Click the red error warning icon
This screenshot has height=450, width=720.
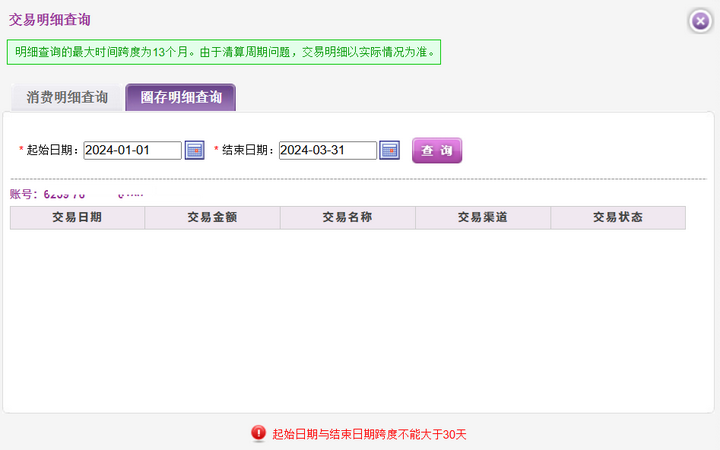click(x=259, y=434)
